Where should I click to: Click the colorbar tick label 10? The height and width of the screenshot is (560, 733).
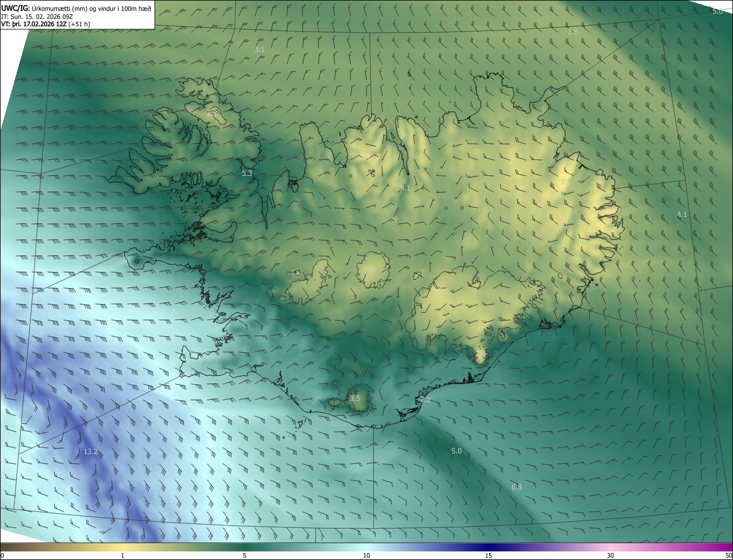coord(366,556)
